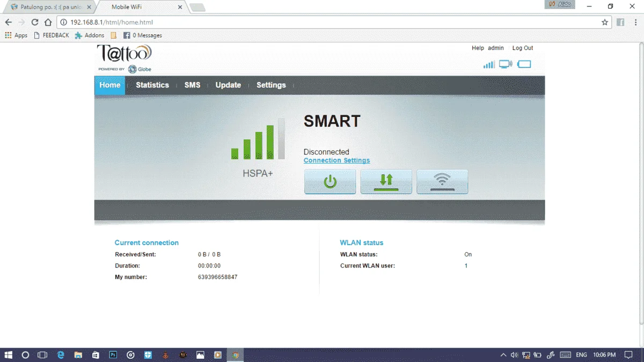Image resolution: width=644 pixels, height=362 pixels.
Task: Open Connection Settings link
Action: [336, 160]
